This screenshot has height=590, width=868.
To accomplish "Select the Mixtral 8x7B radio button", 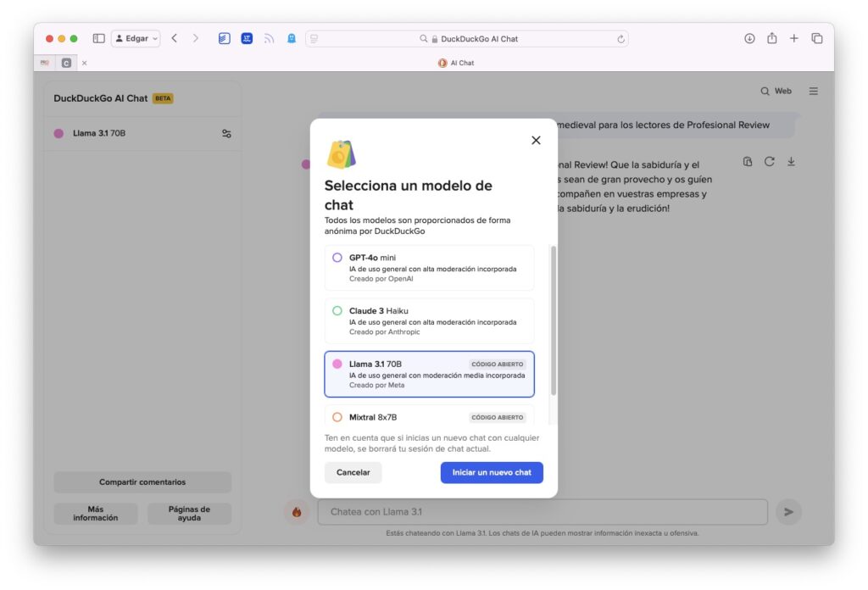I will click(x=337, y=417).
